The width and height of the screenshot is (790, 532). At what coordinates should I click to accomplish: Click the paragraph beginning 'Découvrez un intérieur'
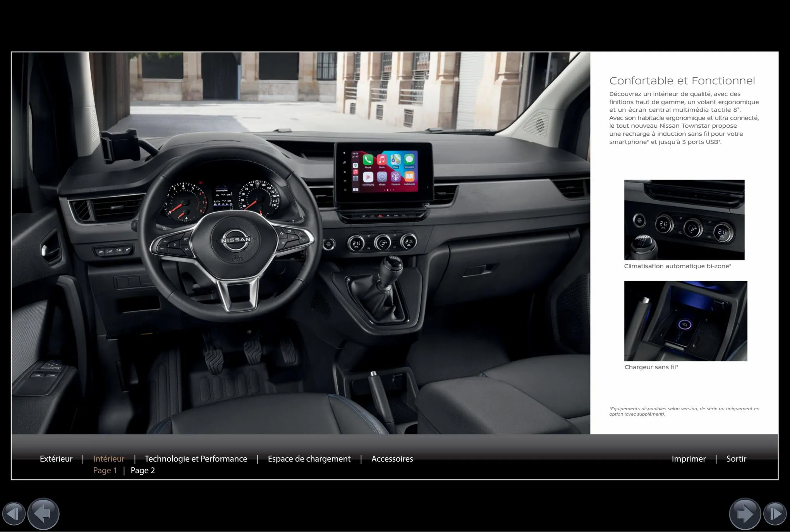[x=684, y=118]
